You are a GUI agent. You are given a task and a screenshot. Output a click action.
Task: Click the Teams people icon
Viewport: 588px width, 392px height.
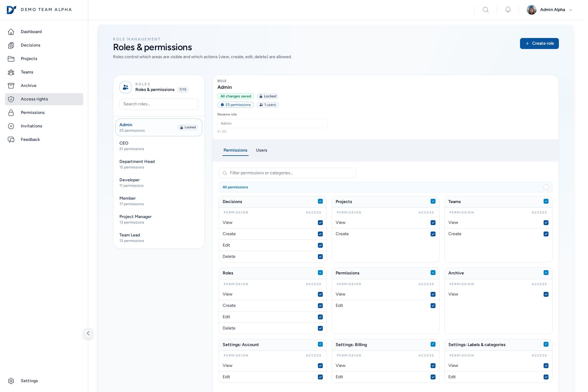[11, 72]
